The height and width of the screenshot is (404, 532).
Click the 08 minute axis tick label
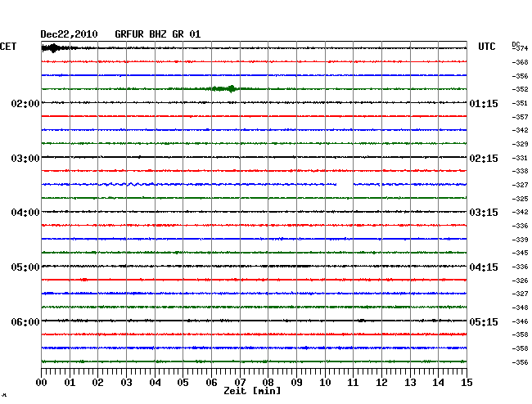(x=268, y=383)
